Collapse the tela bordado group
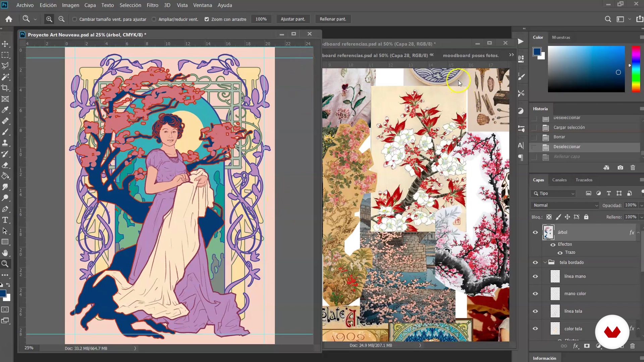The height and width of the screenshot is (362, 644). (545, 262)
